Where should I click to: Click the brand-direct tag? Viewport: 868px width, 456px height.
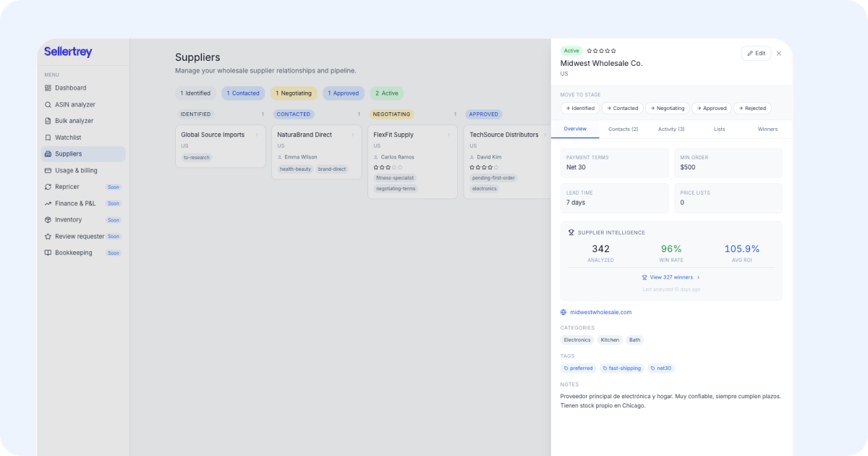click(332, 169)
